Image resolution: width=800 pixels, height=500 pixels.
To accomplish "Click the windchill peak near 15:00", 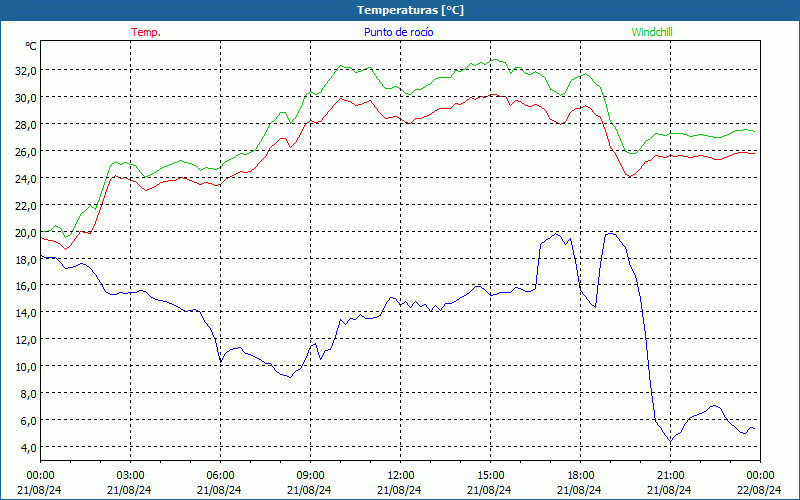I will click(x=493, y=60).
